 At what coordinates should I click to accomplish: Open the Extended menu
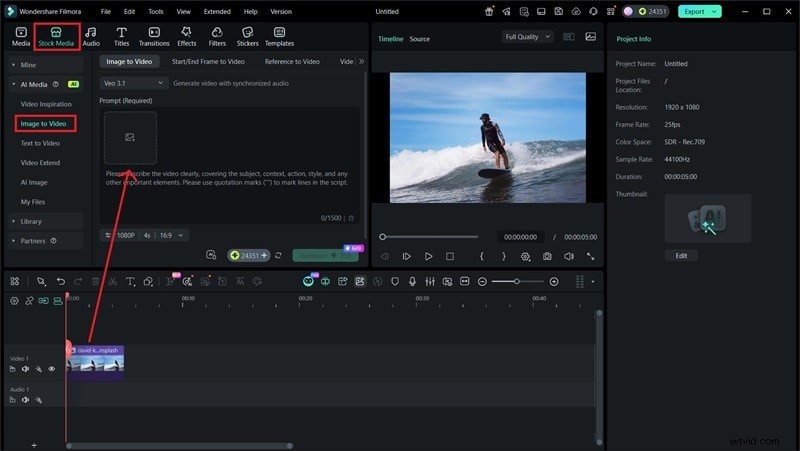217,12
